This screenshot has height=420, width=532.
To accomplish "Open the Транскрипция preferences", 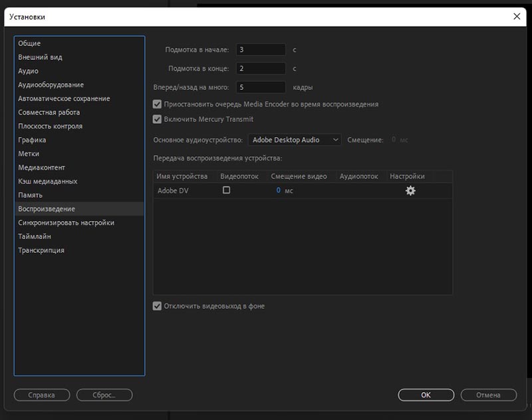I will [41, 250].
